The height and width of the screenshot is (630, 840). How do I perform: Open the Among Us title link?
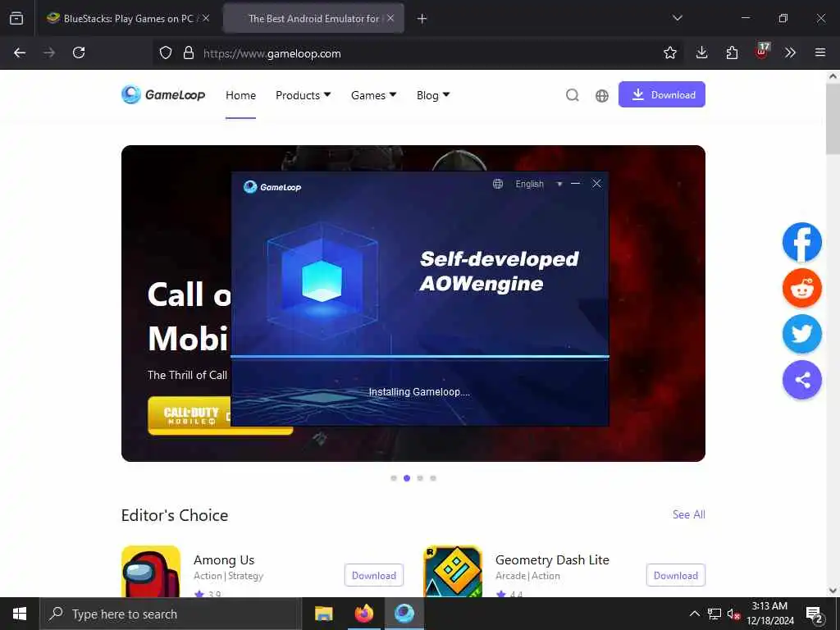point(224,559)
